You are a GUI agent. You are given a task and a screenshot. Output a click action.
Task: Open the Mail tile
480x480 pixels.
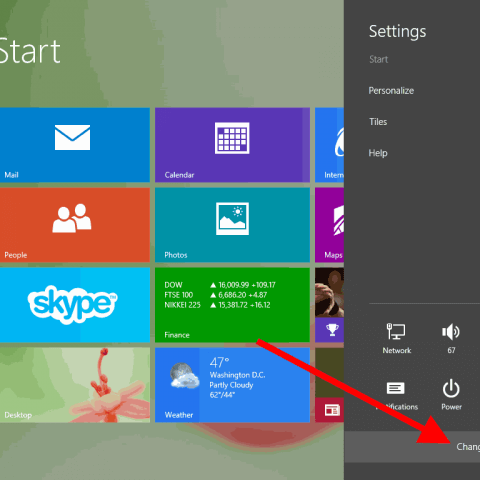point(75,145)
